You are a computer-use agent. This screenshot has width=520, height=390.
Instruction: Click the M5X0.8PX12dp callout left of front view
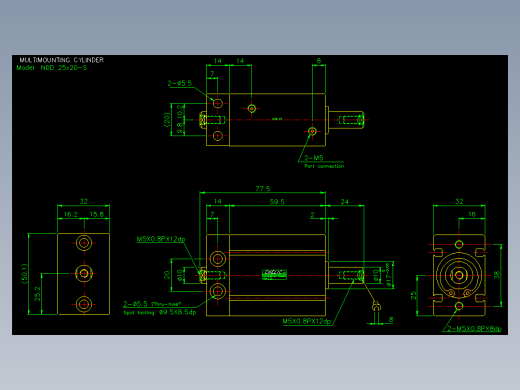coord(161,239)
